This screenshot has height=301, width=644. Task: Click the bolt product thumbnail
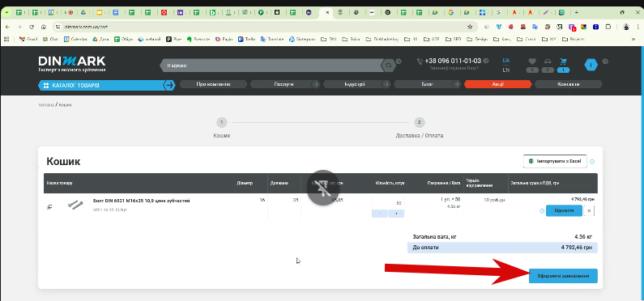(75, 204)
